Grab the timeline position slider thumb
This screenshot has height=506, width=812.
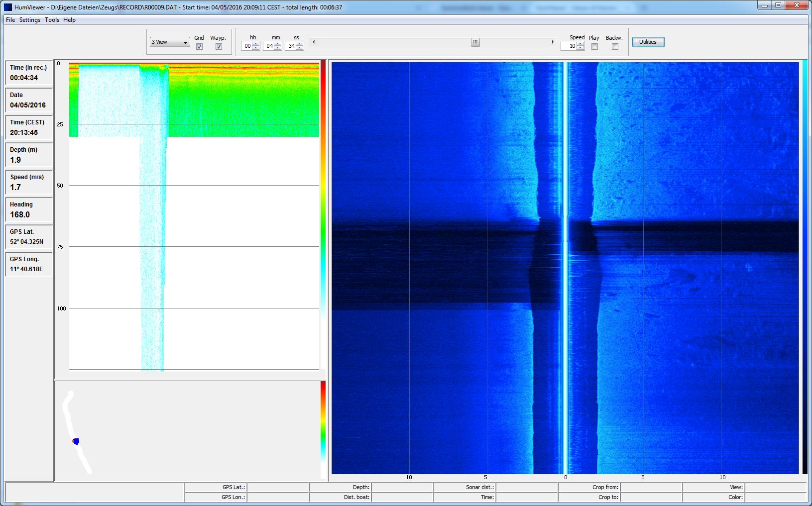tap(475, 42)
